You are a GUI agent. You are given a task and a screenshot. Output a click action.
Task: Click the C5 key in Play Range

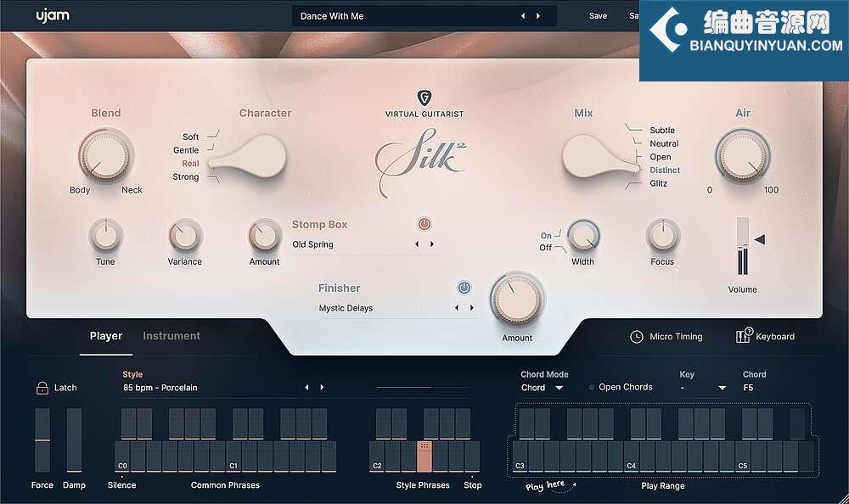[x=743, y=456]
